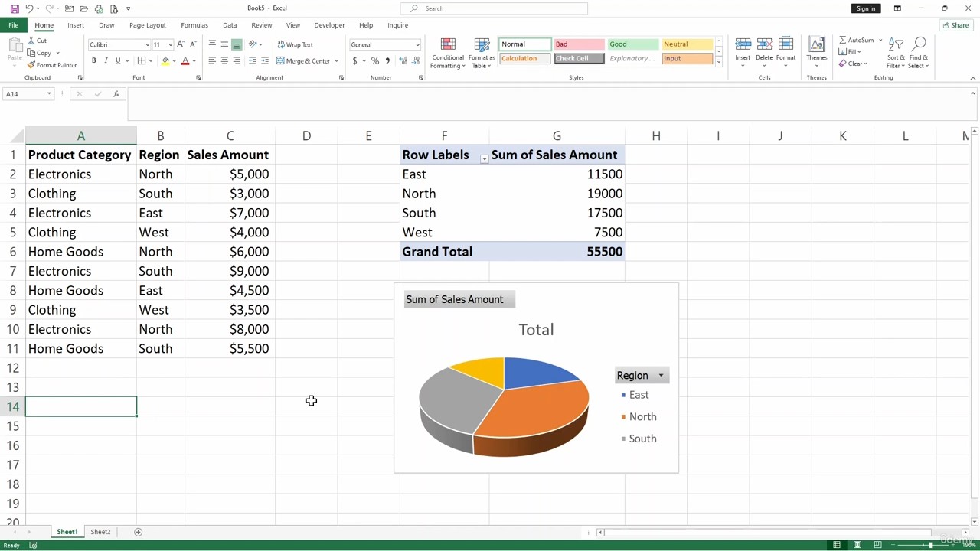Click the Orientation angled text icon
Screen dimensions: 980x551
pyautogui.click(x=253, y=44)
